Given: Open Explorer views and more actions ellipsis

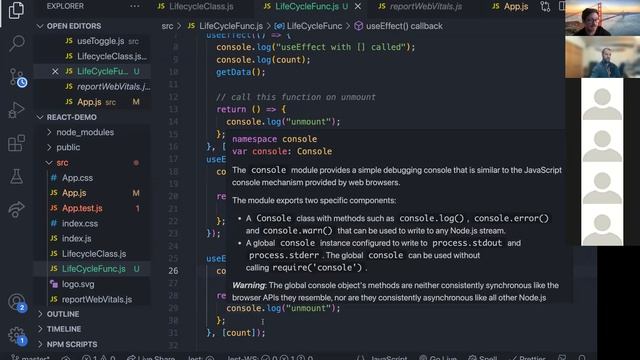Looking at the screenshot, I should [135, 6].
